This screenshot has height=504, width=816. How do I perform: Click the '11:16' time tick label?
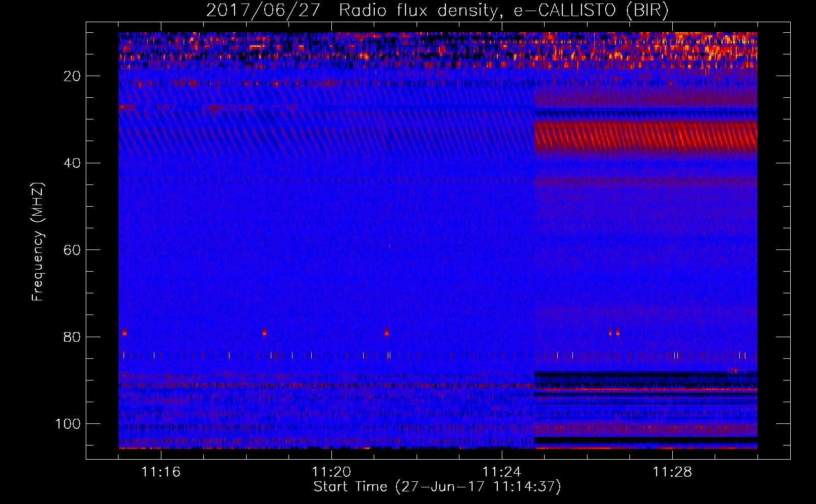161,472
